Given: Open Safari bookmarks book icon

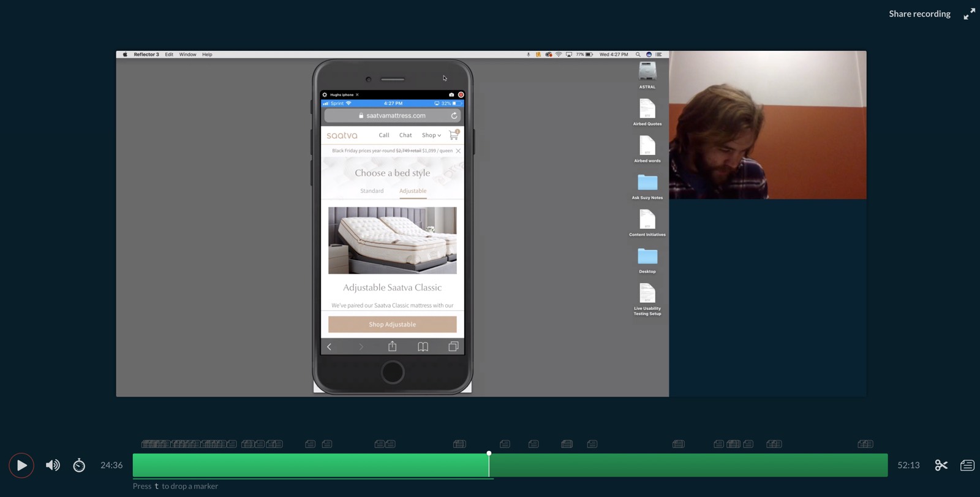Looking at the screenshot, I should 423,347.
